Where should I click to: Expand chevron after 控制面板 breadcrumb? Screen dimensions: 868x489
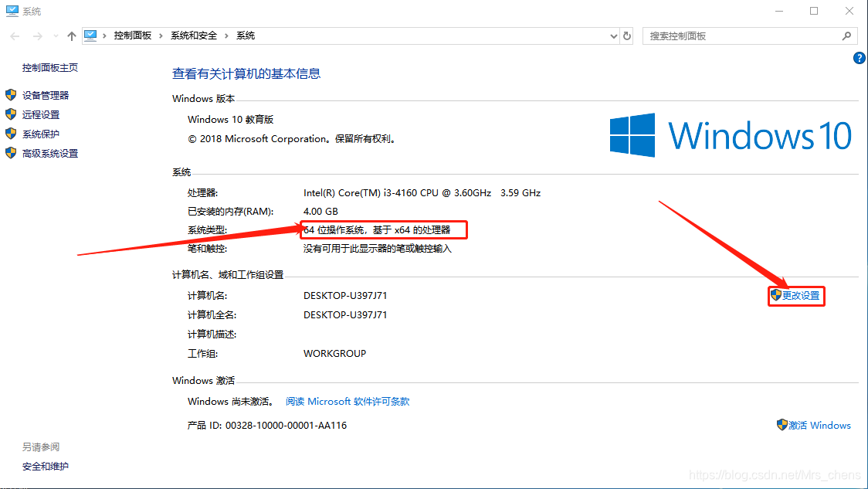click(x=161, y=36)
